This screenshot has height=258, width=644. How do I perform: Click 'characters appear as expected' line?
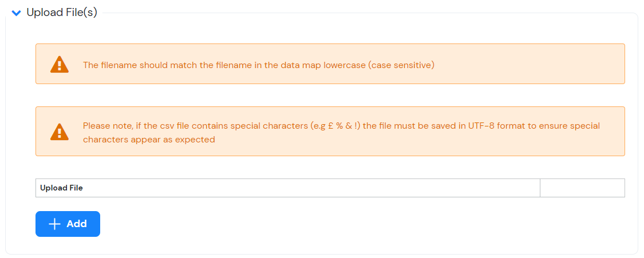(149, 140)
